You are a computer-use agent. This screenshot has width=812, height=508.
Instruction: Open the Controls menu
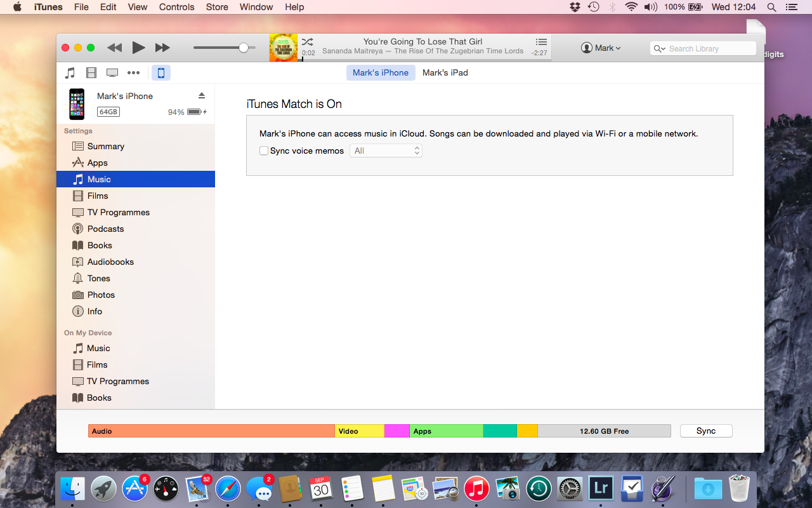click(176, 7)
